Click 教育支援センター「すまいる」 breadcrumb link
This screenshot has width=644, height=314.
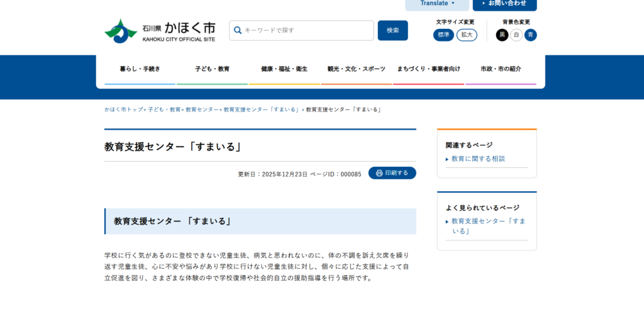click(262, 109)
